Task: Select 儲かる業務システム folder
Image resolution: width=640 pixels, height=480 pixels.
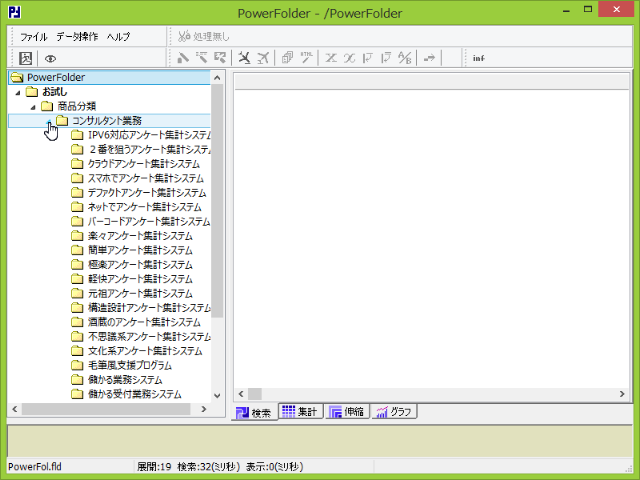Action: (x=125, y=380)
